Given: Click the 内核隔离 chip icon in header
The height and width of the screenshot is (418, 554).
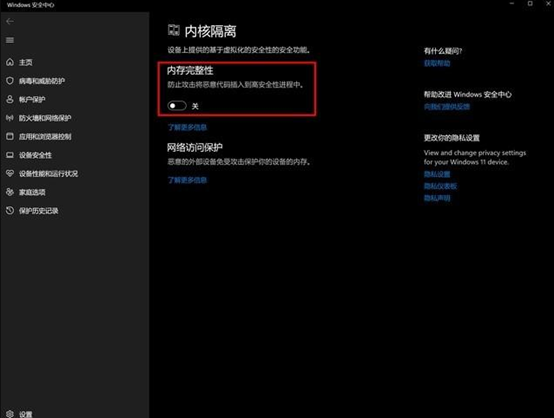Looking at the screenshot, I should click(x=173, y=30).
